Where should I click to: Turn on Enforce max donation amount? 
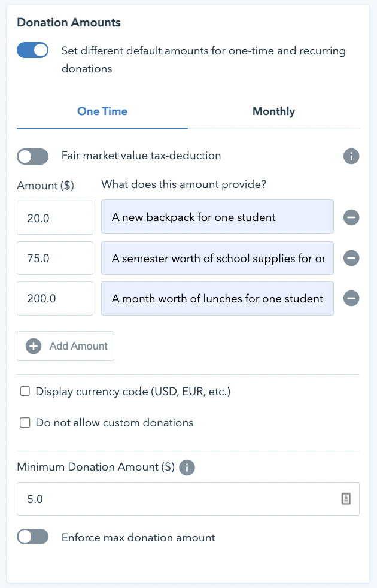point(32,537)
